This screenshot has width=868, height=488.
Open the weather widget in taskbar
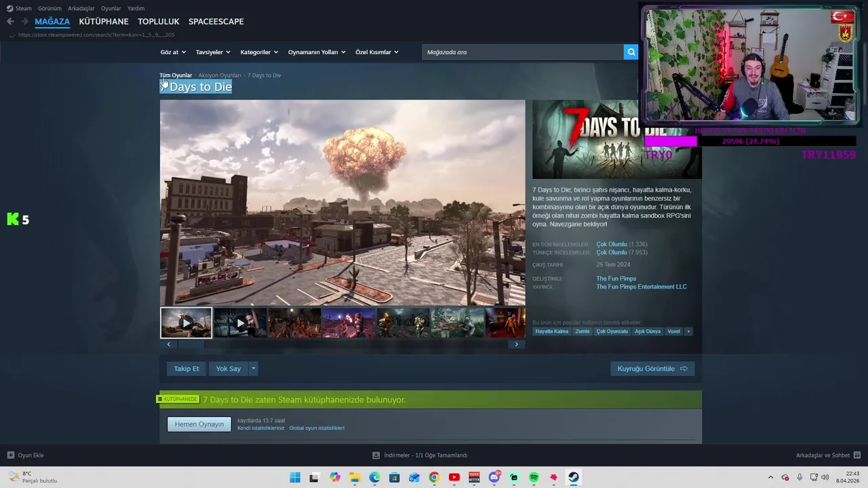pos(34,477)
